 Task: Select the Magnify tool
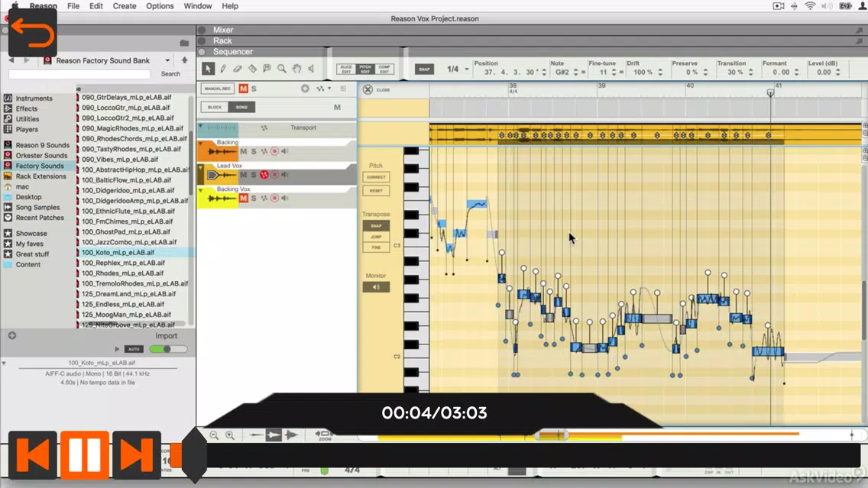click(x=282, y=69)
